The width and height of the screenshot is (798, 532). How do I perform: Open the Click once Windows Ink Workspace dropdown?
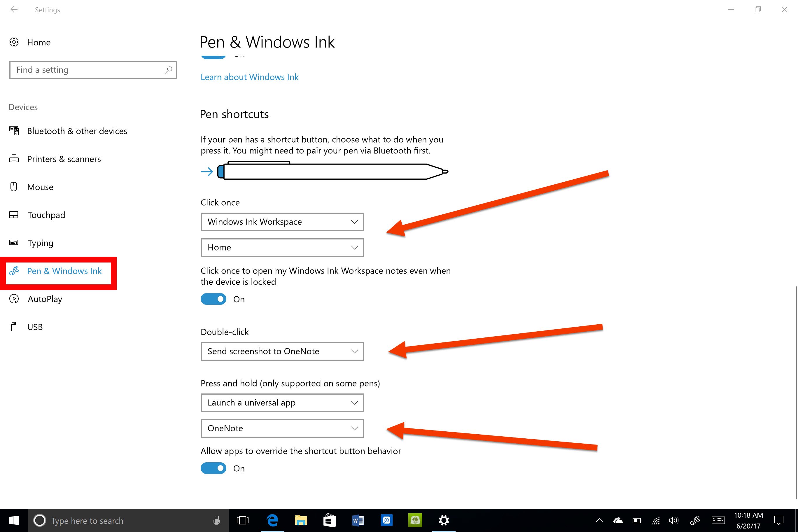(x=282, y=222)
